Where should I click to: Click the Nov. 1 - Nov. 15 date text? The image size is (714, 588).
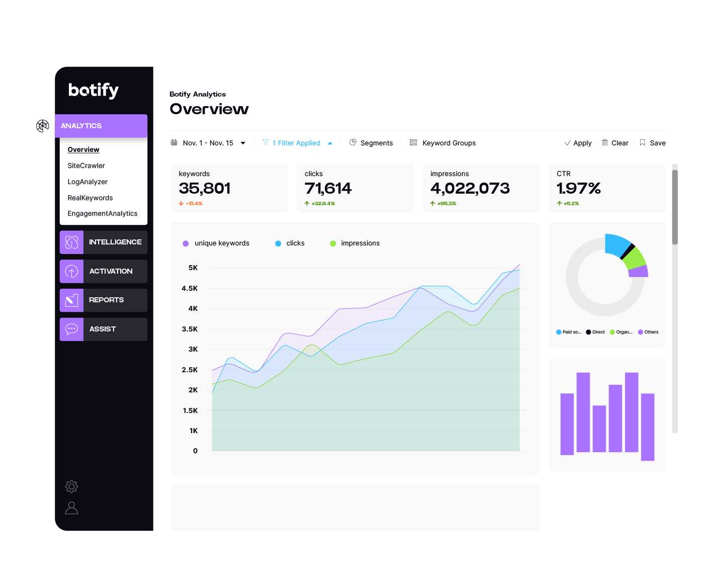pyautogui.click(x=208, y=143)
